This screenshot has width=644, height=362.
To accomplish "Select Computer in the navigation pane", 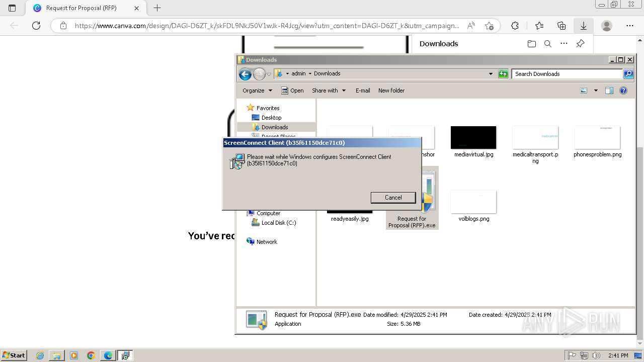I will (x=268, y=213).
